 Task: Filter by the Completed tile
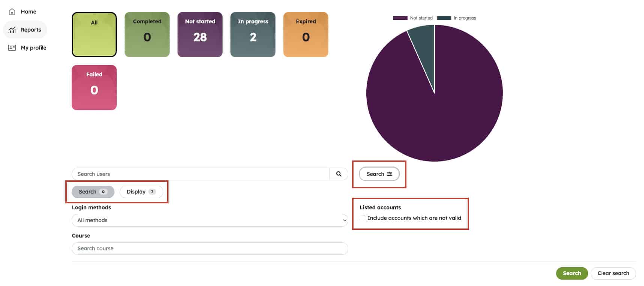click(x=147, y=35)
